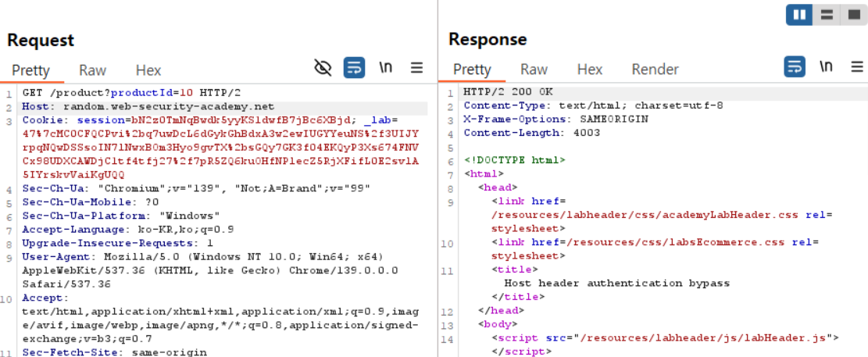Click the Request panel heading

click(41, 41)
